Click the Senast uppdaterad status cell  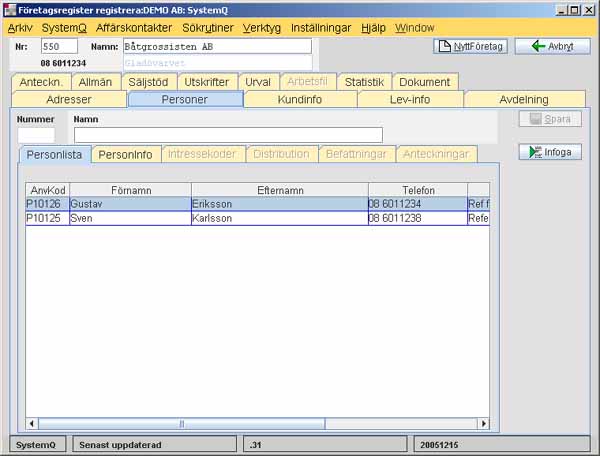click(x=154, y=445)
